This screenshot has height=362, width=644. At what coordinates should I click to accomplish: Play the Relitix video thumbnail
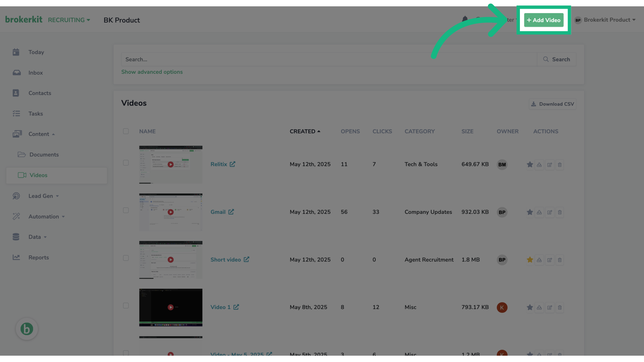pyautogui.click(x=171, y=165)
